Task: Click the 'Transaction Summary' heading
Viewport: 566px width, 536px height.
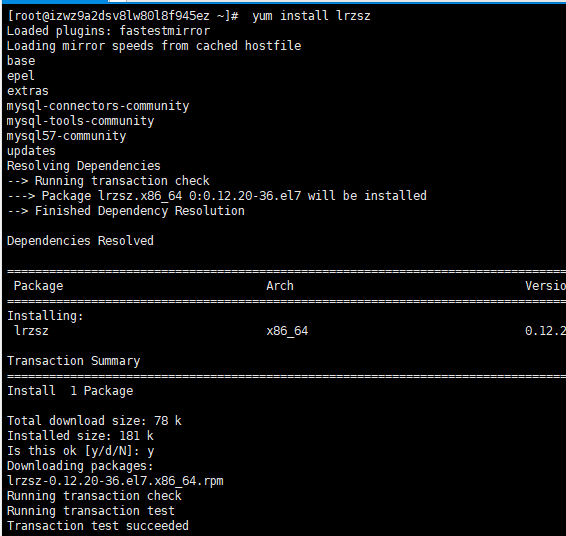Action: tap(74, 361)
